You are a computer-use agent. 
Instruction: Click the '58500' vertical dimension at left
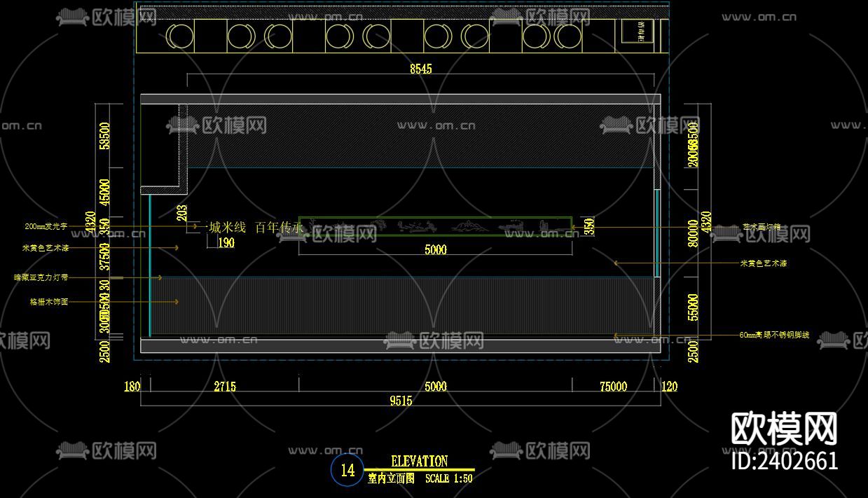[x=104, y=137]
